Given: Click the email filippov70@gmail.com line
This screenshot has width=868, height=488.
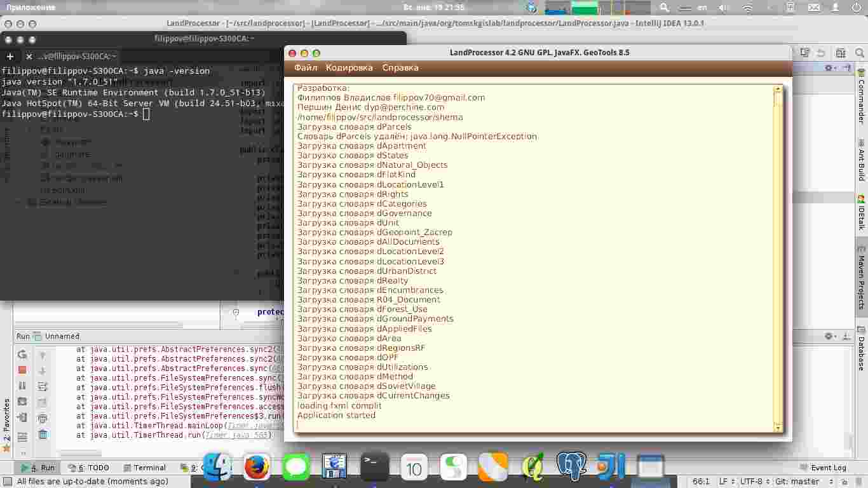Looking at the screenshot, I should coord(391,97).
